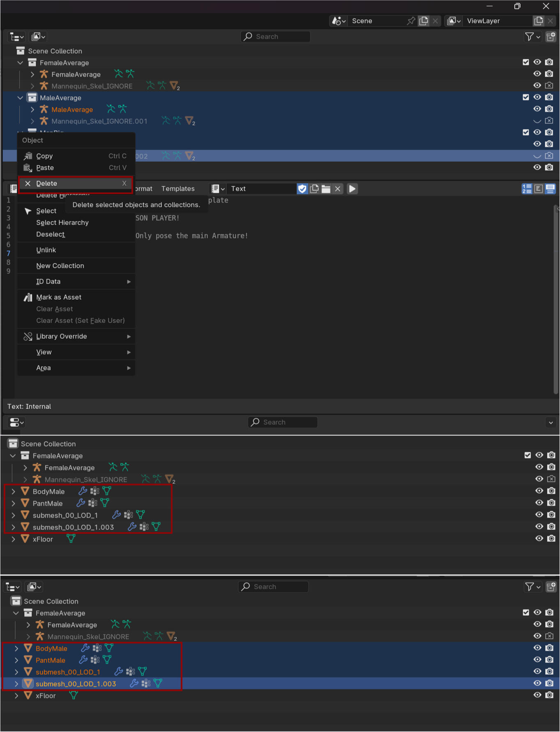Uncheck the MaleAverage collection checkbox
Viewport: 560px width, 732px height.
tap(525, 97)
